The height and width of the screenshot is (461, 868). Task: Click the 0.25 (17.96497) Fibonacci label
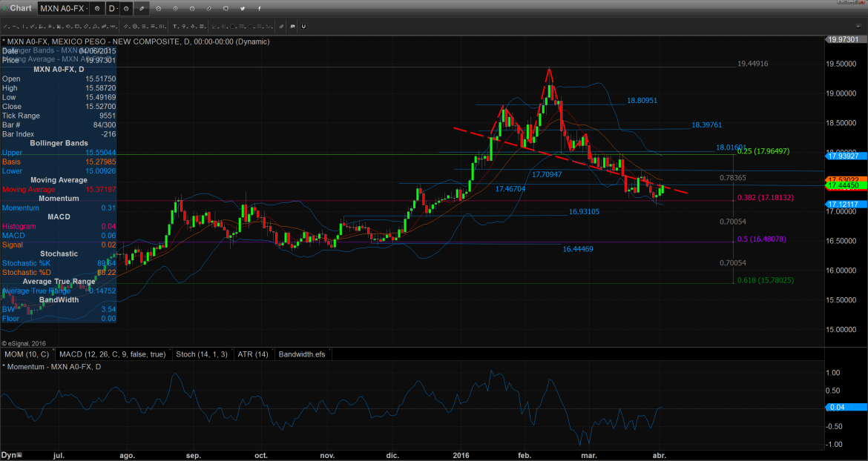click(763, 151)
